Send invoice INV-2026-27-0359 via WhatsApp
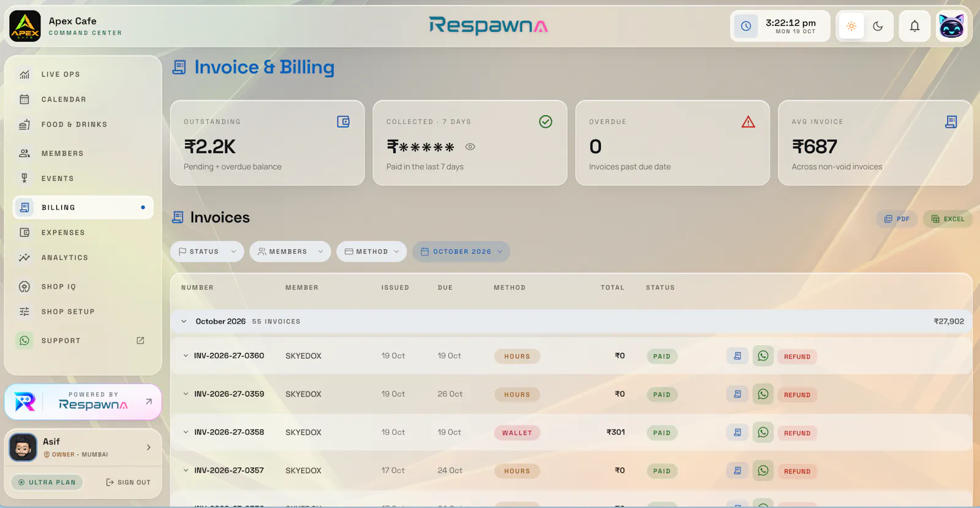This screenshot has height=508, width=980. (763, 394)
